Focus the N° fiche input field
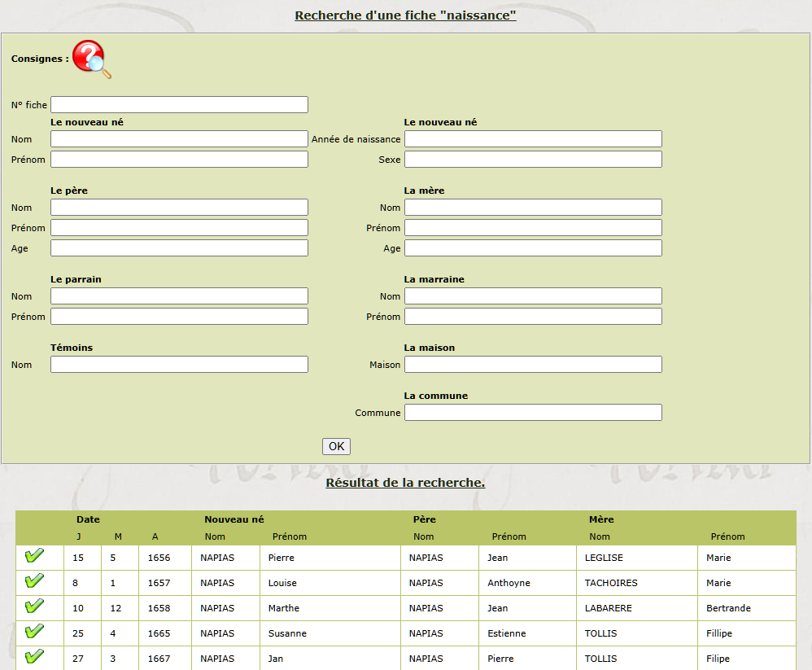812x670 pixels. pos(179,105)
